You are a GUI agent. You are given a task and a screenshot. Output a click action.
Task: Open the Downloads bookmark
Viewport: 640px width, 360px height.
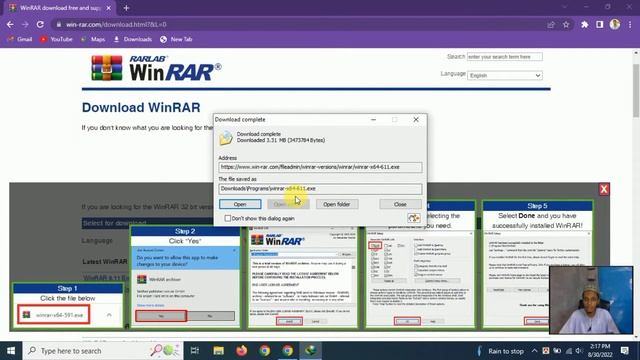pyautogui.click(x=133, y=39)
